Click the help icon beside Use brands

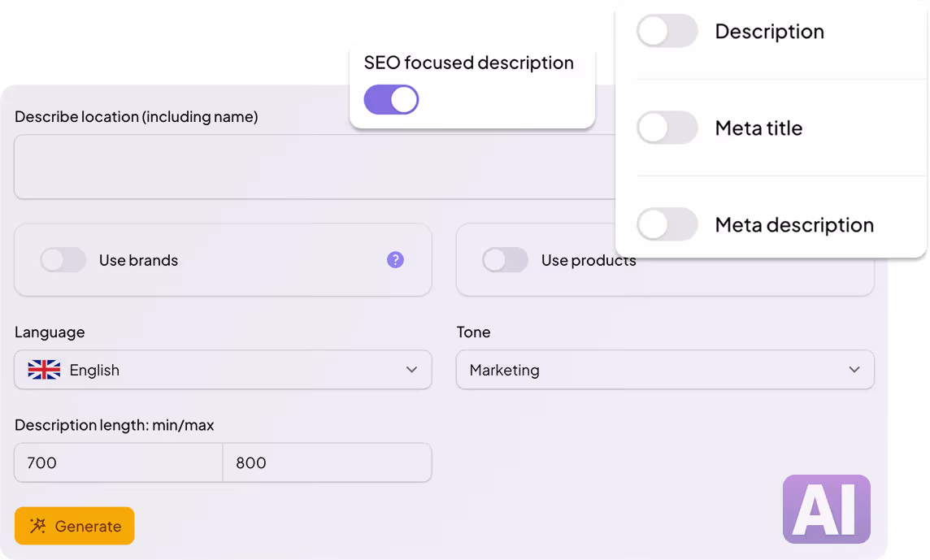(395, 260)
